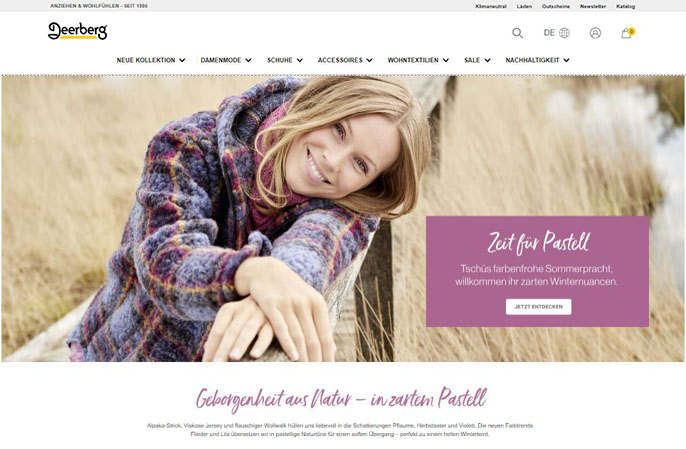Image resolution: width=686 pixels, height=449 pixels.
Task: Expand the Schuhe dropdown arrow
Action: [299, 60]
